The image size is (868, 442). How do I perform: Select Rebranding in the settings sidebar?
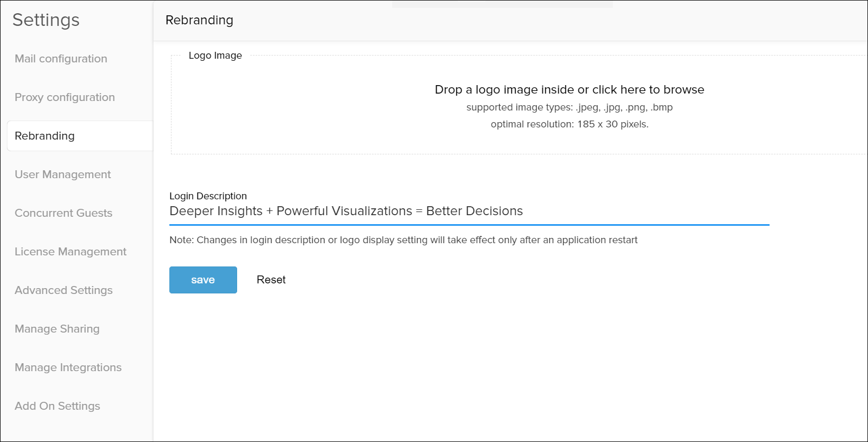(x=45, y=136)
